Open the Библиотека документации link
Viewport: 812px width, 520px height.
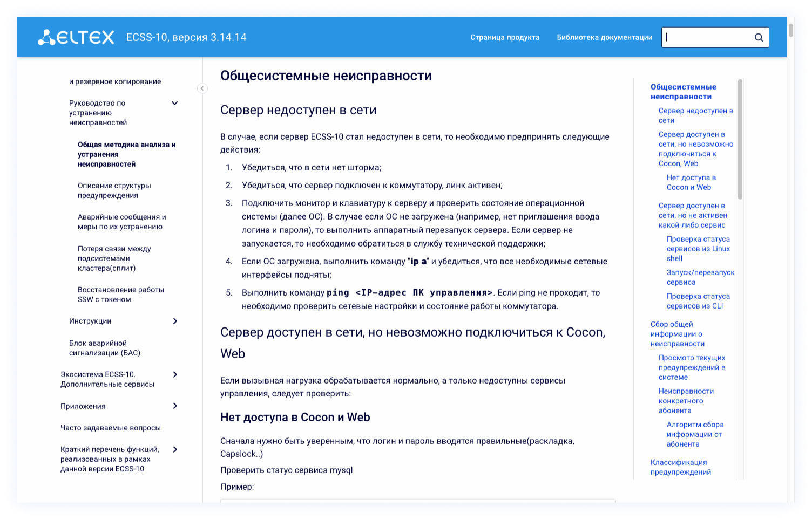tap(605, 37)
